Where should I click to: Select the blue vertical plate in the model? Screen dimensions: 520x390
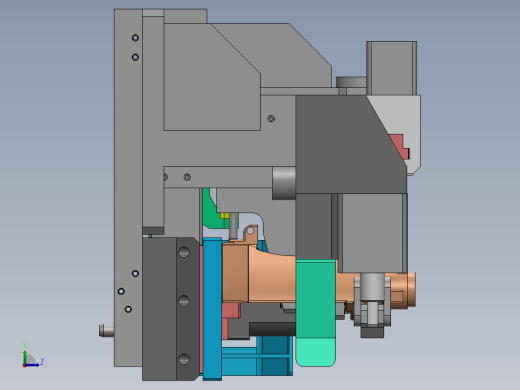(212, 308)
